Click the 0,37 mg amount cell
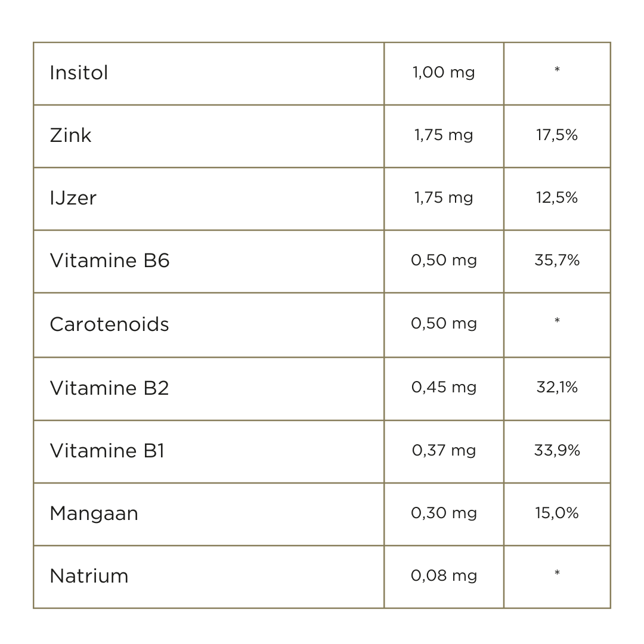Image resolution: width=644 pixels, height=644 pixels. [x=444, y=450]
